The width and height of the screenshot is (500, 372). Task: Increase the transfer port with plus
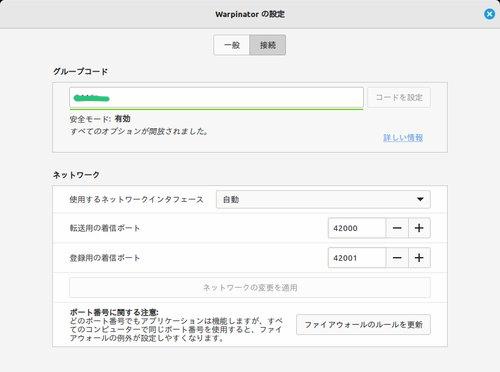coord(419,228)
